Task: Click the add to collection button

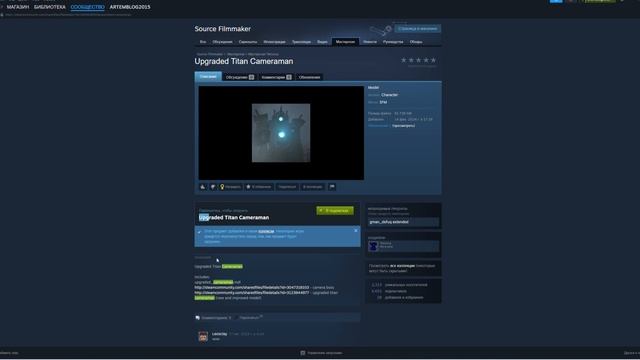Action: (x=313, y=187)
